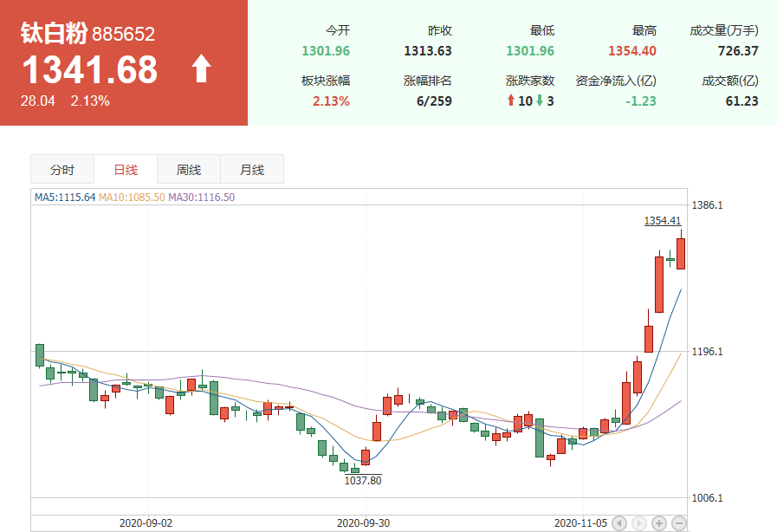
Task: Click the 涨跌家数 label
Action: [530, 81]
